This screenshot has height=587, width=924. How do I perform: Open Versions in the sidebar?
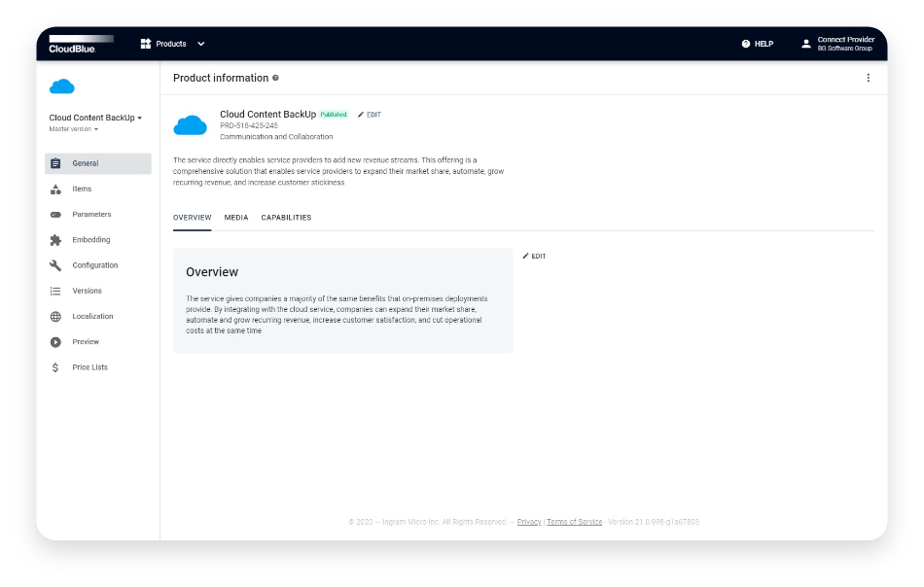87,291
